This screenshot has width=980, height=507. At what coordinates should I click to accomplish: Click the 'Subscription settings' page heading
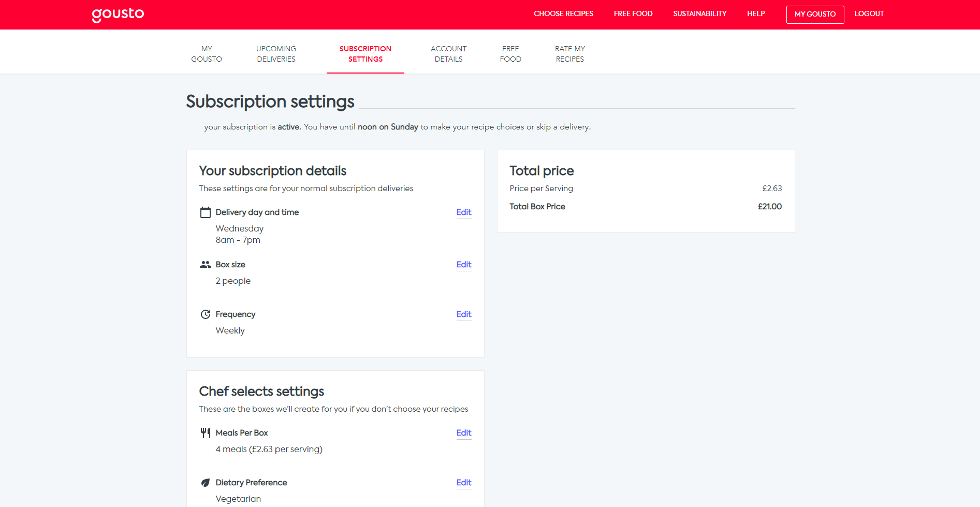pyautogui.click(x=270, y=102)
